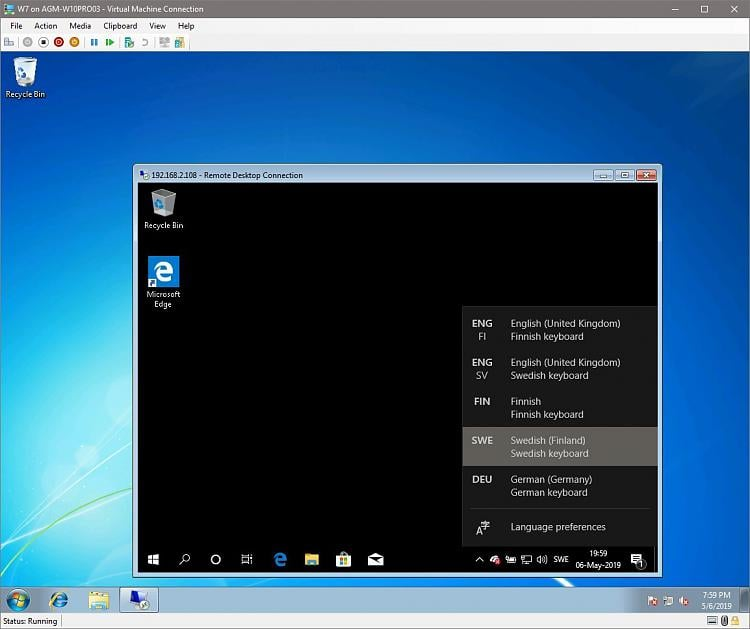This screenshot has width=750, height=629.
Task: Launch Edge from the remote Windows 10 taskbar
Action: (x=280, y=559)
